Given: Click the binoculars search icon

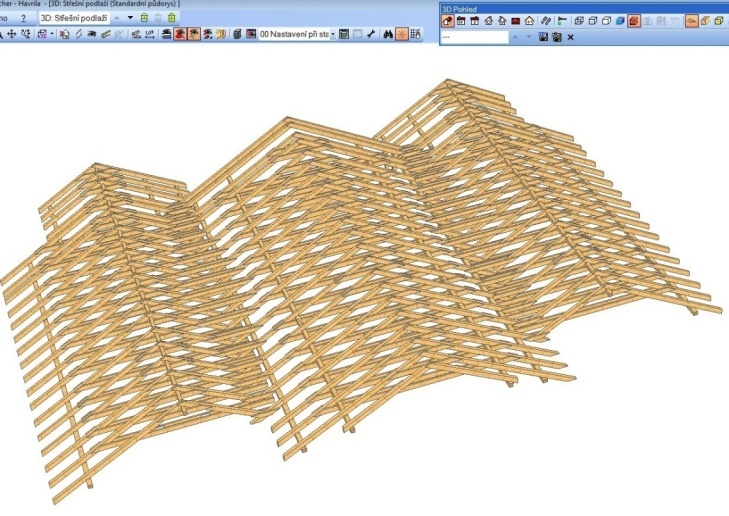Looking at the screenshot, I should pyautogui.click(x=385, y=34).
